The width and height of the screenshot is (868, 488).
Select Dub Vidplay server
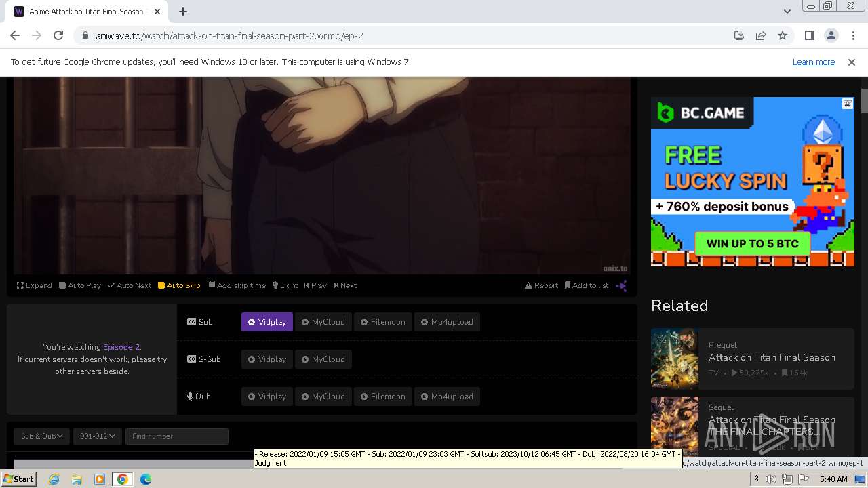click(x=267, y=396)
